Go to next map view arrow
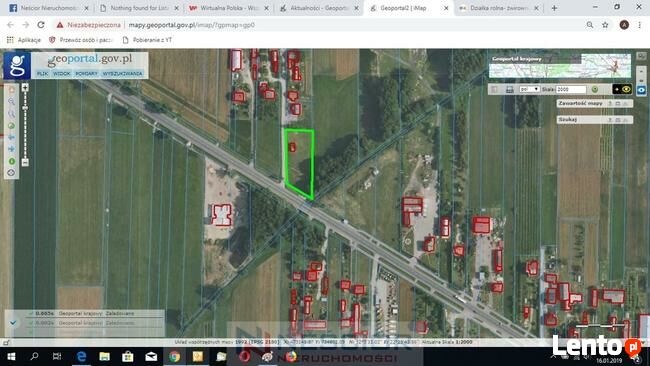The height and width of the screenshot is (366, 650). 12,149
